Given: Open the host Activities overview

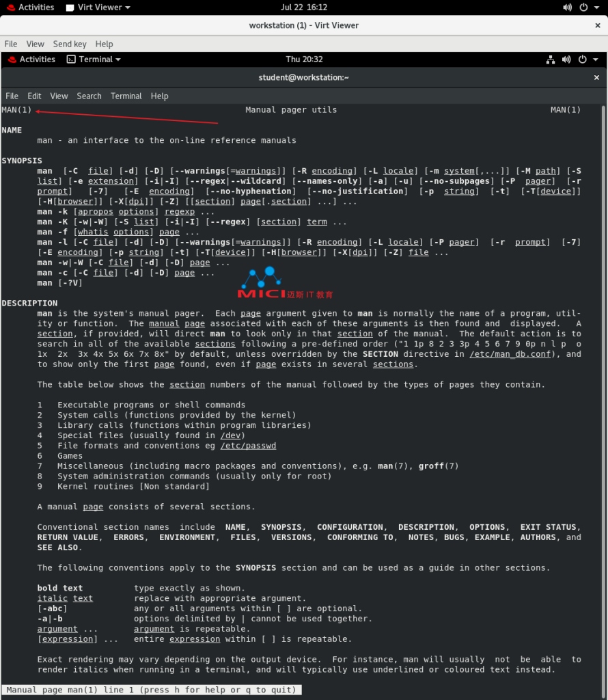Looking at the screenshot, I should [30, 7].
